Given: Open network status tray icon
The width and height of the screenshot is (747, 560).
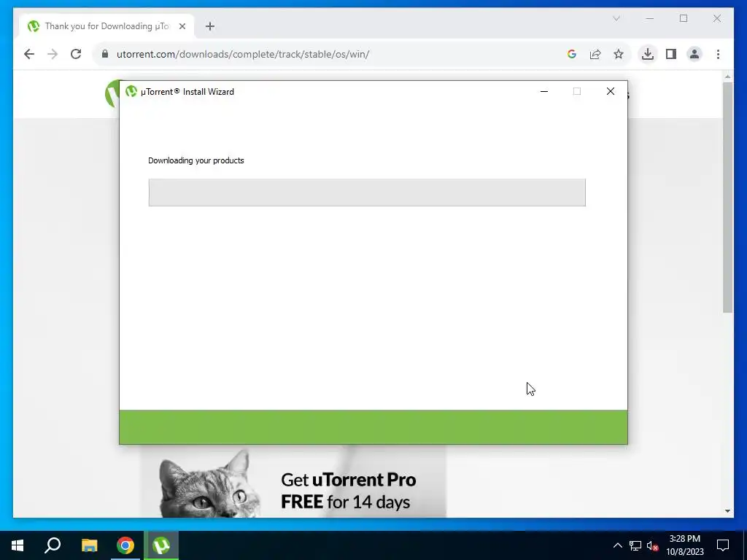Looking at the screenshot, I should point(635,545).
